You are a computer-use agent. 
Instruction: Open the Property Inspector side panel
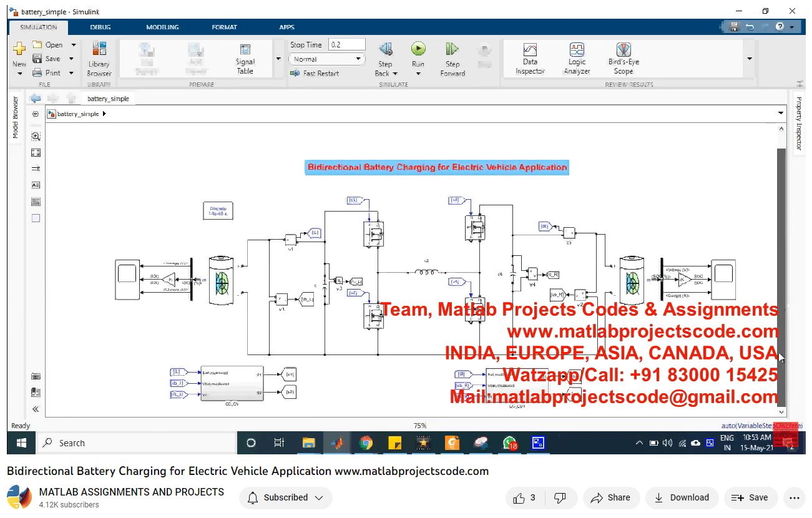tap(798, 123)
